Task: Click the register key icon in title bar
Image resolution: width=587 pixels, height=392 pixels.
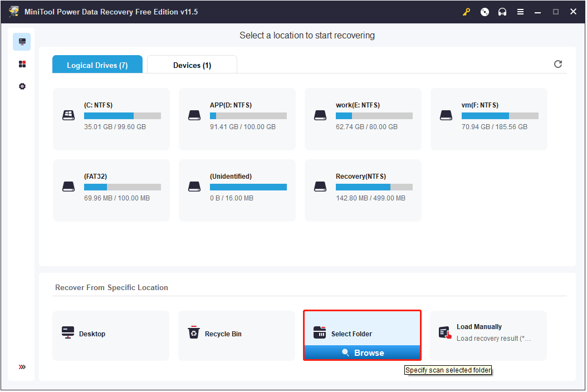Action: (x=467, y=12)
